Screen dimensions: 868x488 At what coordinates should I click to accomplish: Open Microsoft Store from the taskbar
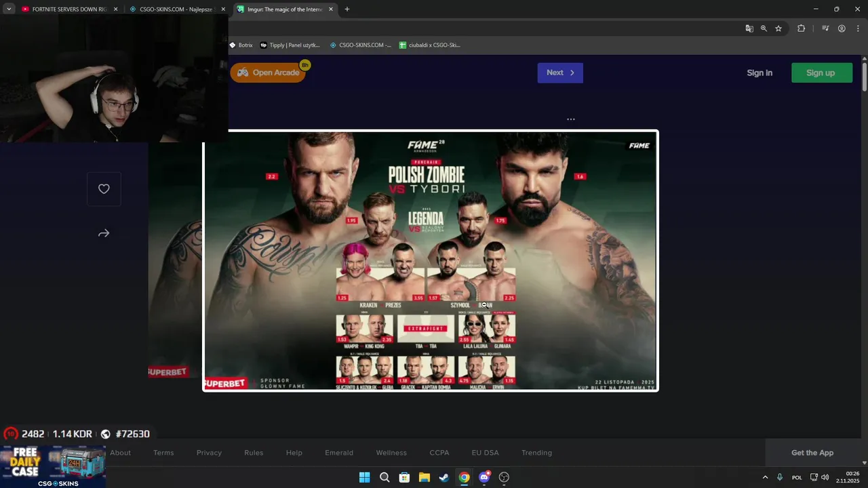[x=404, y=477]
